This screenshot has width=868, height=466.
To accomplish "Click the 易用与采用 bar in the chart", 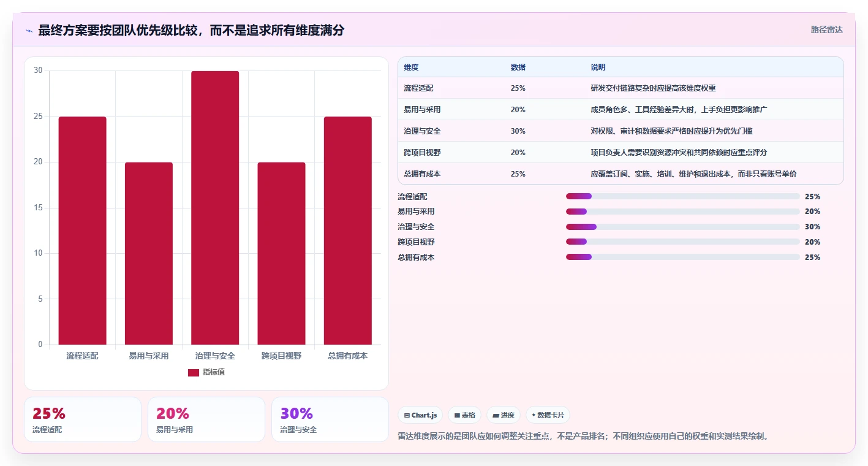I will coord(149,253).
